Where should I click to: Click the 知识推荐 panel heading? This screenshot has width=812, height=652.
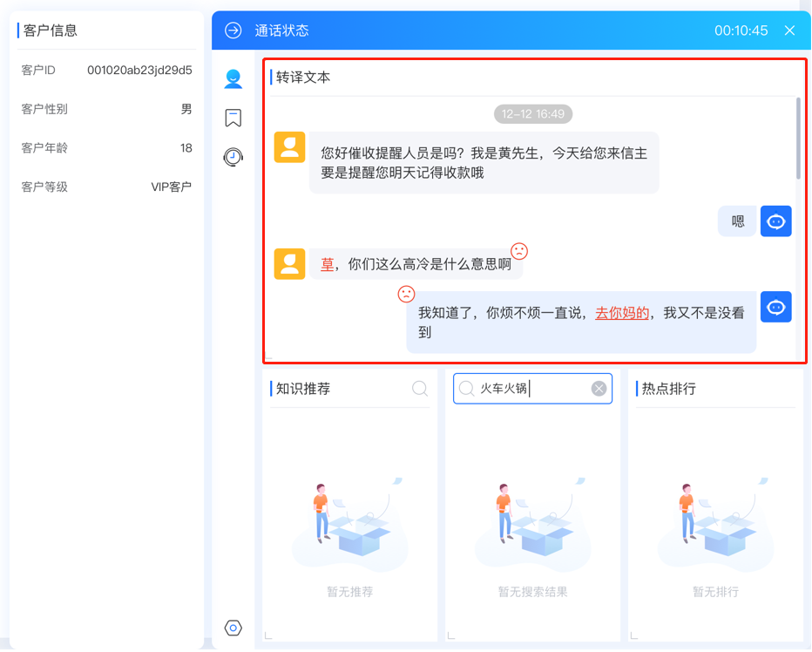point(303,388)
